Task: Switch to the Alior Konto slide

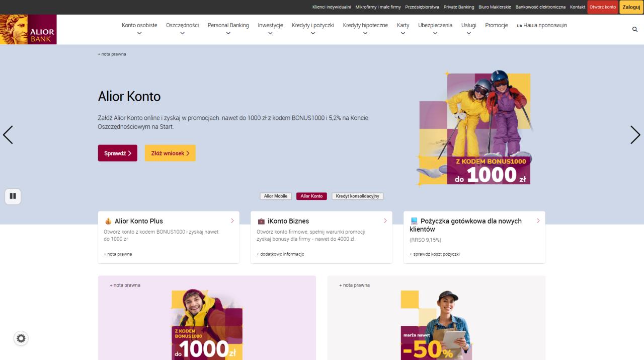Action: pos(311,196)
